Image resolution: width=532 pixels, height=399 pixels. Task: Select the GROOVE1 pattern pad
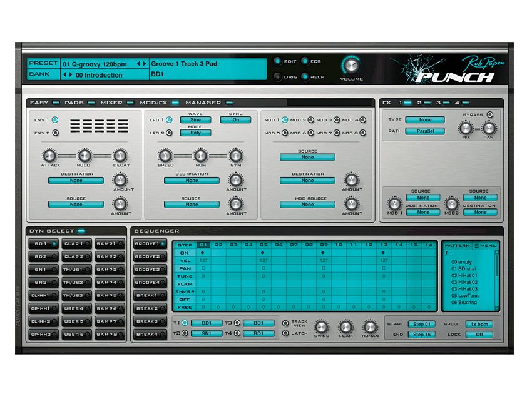pyautogui.click(x=150, y=244)
